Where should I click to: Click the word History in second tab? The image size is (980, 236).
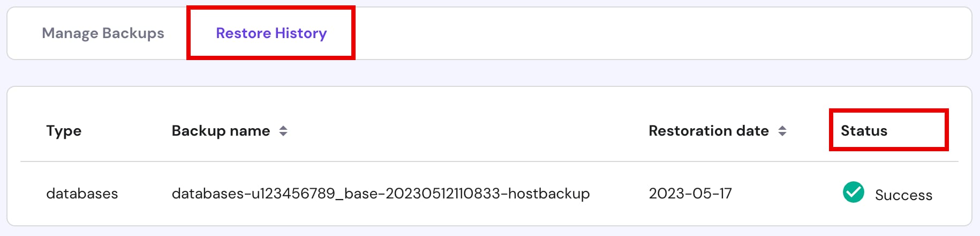click(x=301, y=33)
